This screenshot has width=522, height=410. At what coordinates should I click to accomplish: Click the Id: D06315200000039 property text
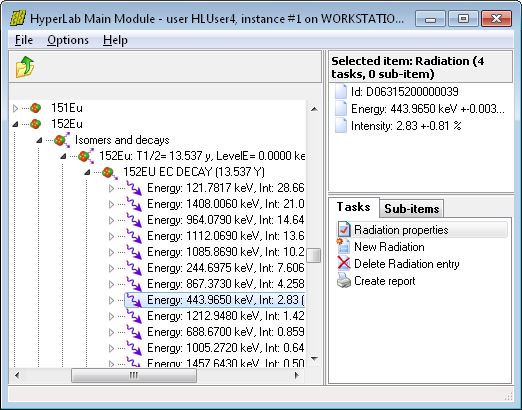pyautogui.click(x=405, y=91)
